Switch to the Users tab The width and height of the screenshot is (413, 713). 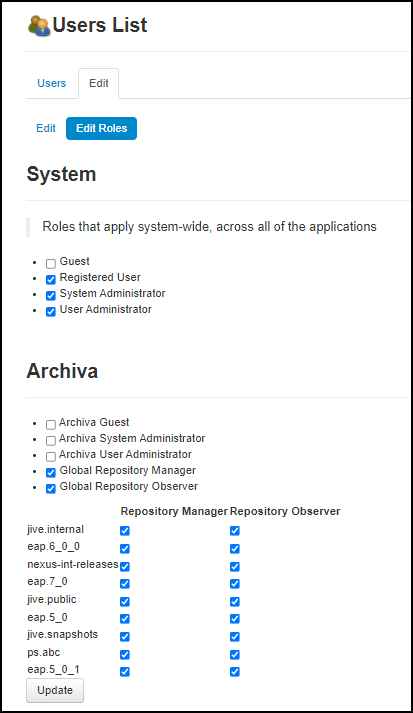51,83
